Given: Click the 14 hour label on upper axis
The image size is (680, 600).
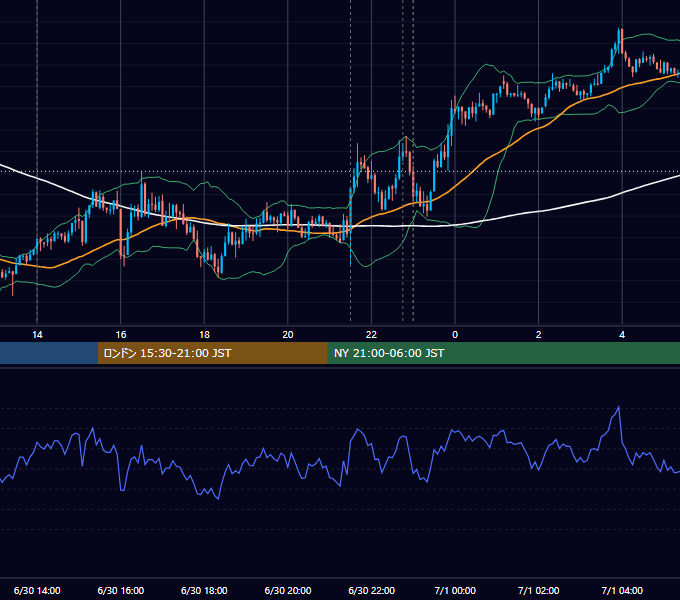Looking at the screenshot, I should [x=37, y=335].
